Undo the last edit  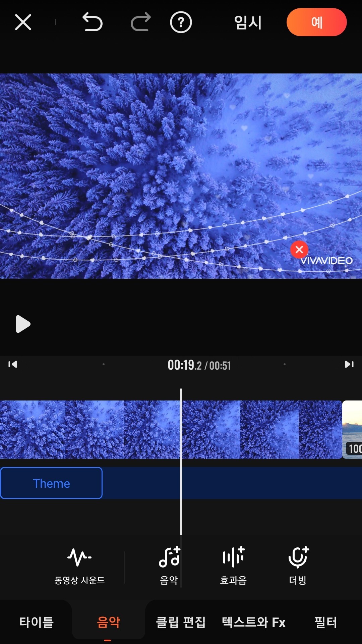(x=92, y=22)
